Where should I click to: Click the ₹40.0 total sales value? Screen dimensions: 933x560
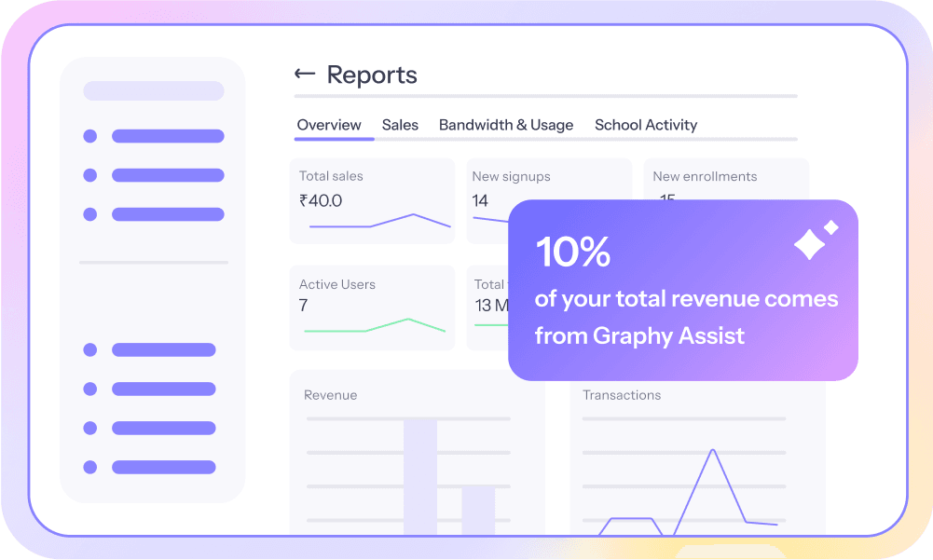[321, 200]
